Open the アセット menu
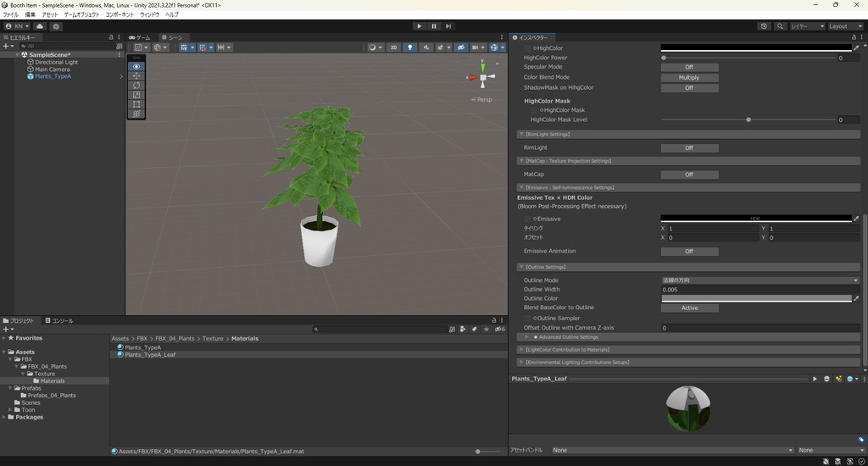Image resolution: width=868 pixels, height=466 pixels. click(x=50, y=14)
